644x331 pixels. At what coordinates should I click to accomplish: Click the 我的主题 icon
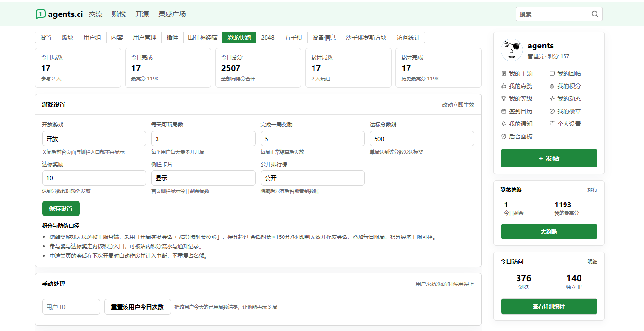coord(503,74)
